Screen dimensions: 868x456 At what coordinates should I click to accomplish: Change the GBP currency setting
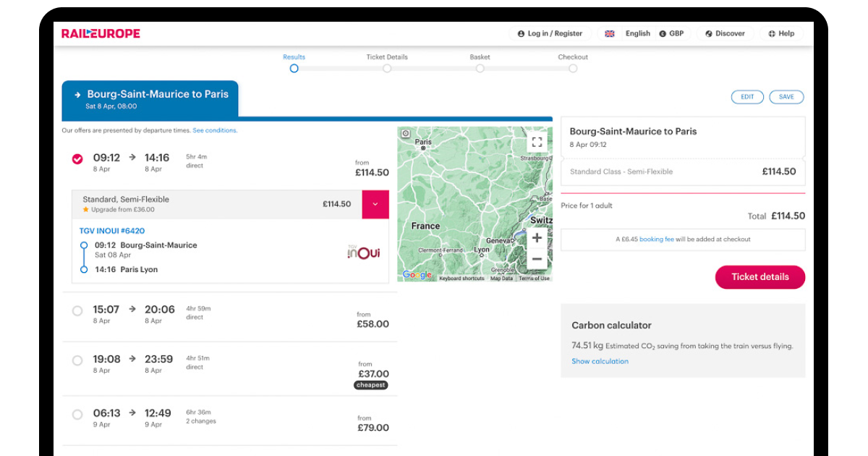coord(671,33)
